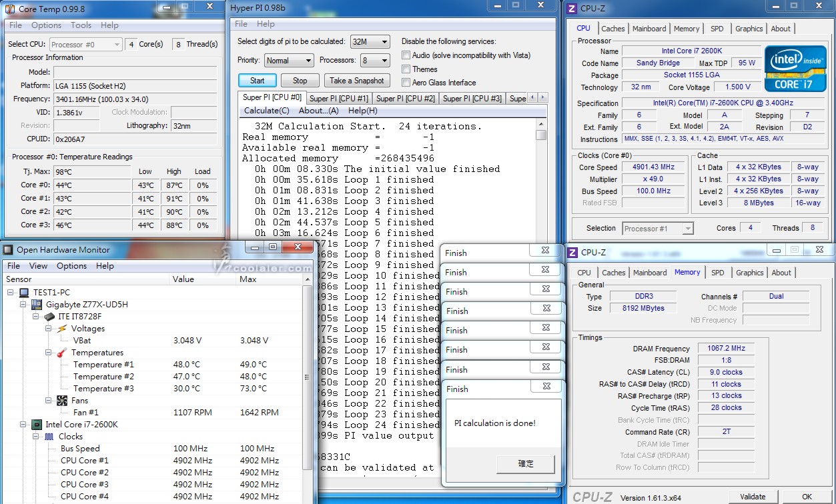Click the Core Temp Frequency value field
Image resolution: width=836 pixels, height=504 pixels.
pyautogui.click(x=135, y=99)
